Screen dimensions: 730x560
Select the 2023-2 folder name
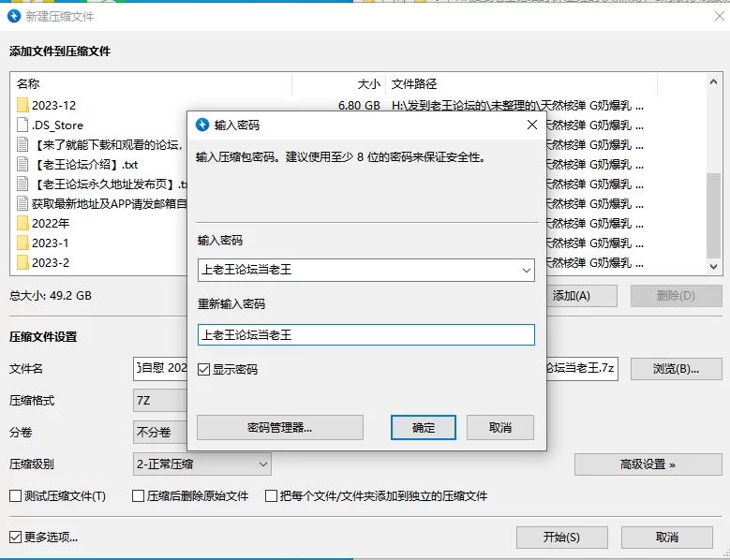51,263
